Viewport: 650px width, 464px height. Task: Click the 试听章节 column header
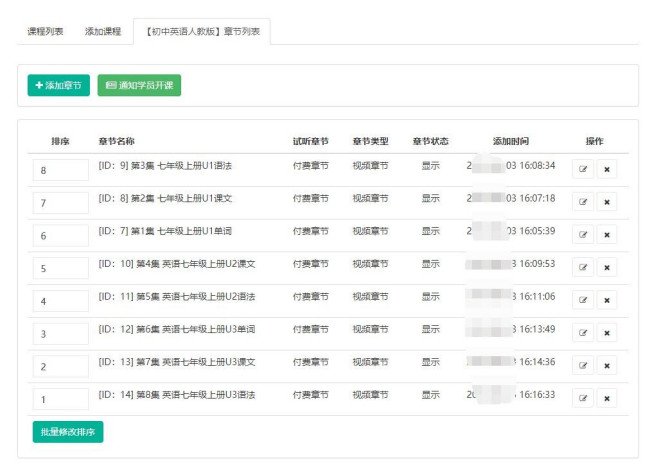point(310,141)
